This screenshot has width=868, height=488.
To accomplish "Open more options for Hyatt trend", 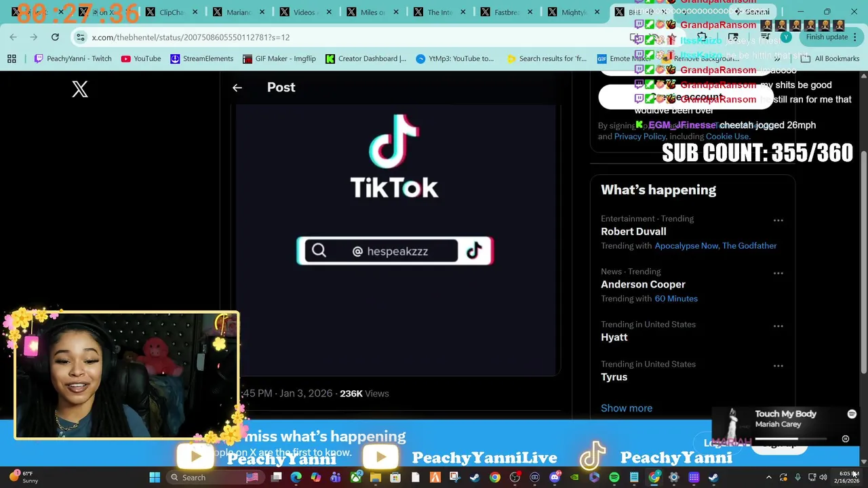I will coord(778,326).
